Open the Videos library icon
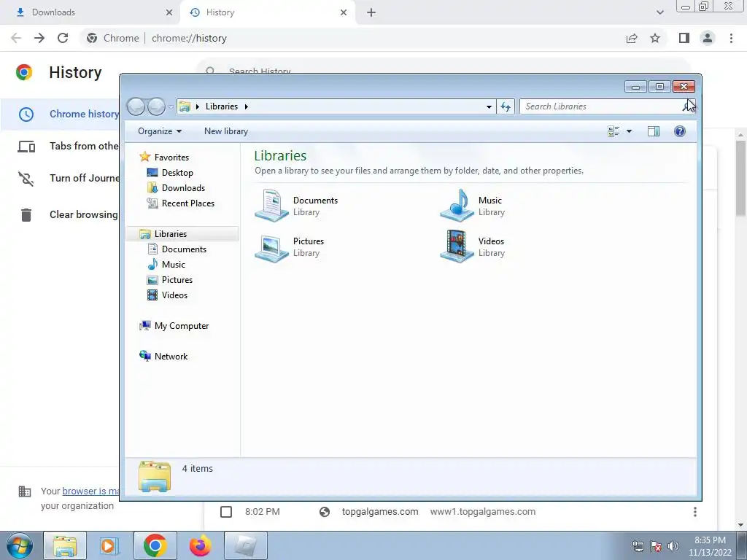 tap(457, 246)
